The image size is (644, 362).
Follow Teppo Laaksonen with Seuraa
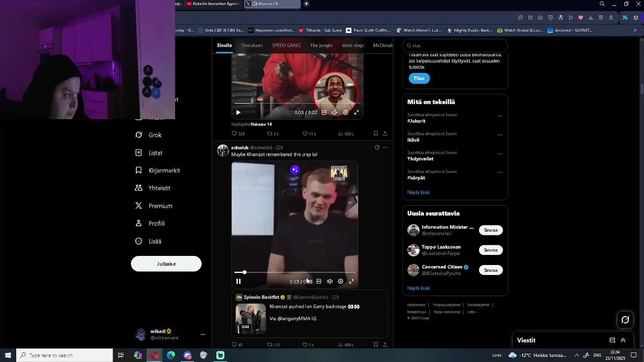491,250
